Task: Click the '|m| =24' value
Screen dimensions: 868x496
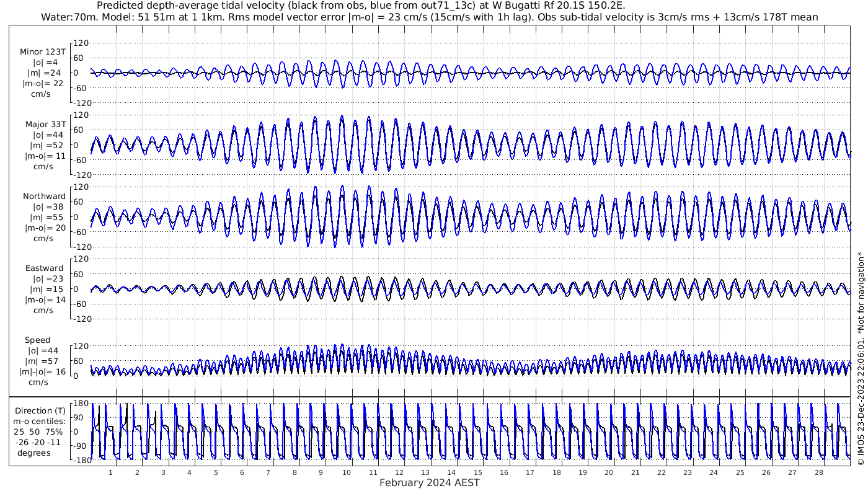Action: point(43,73)
